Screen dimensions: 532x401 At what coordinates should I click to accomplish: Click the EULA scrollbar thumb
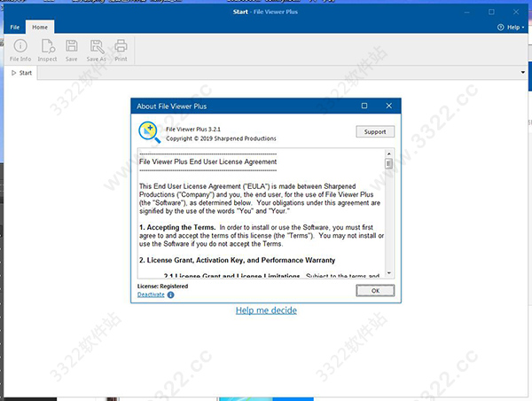(x=389, y=163)
